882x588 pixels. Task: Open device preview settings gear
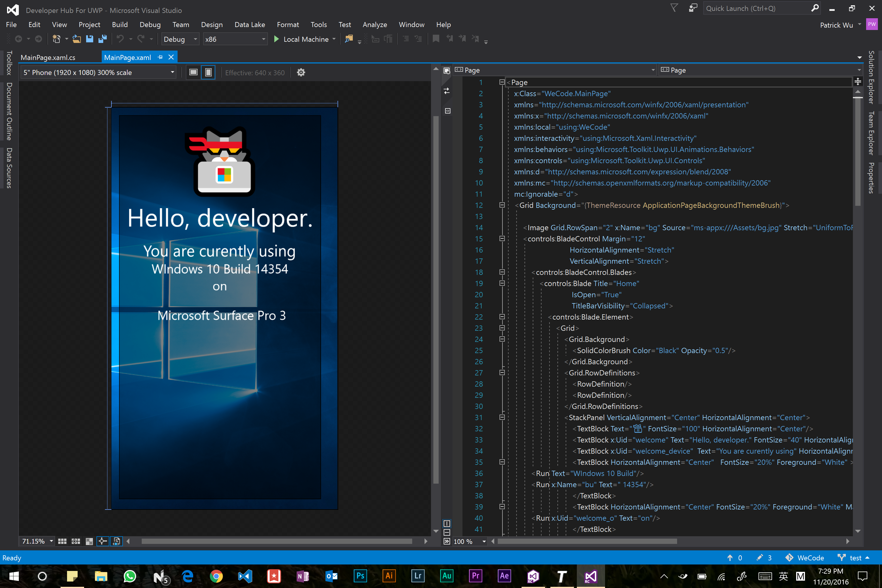301,72
